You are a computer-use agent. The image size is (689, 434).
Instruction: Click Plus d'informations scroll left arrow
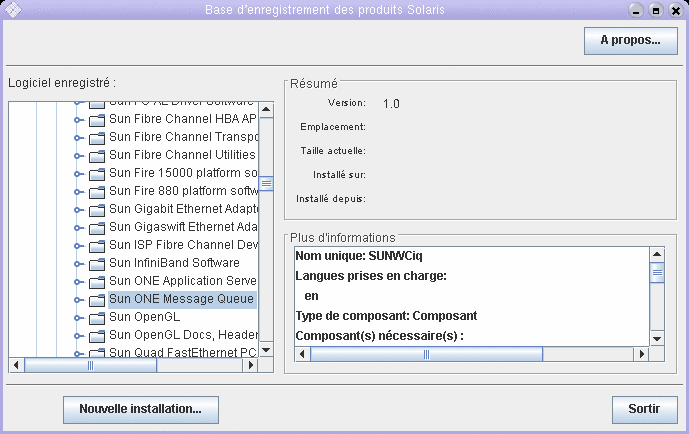pyautogui.click(x=302, y=354)
